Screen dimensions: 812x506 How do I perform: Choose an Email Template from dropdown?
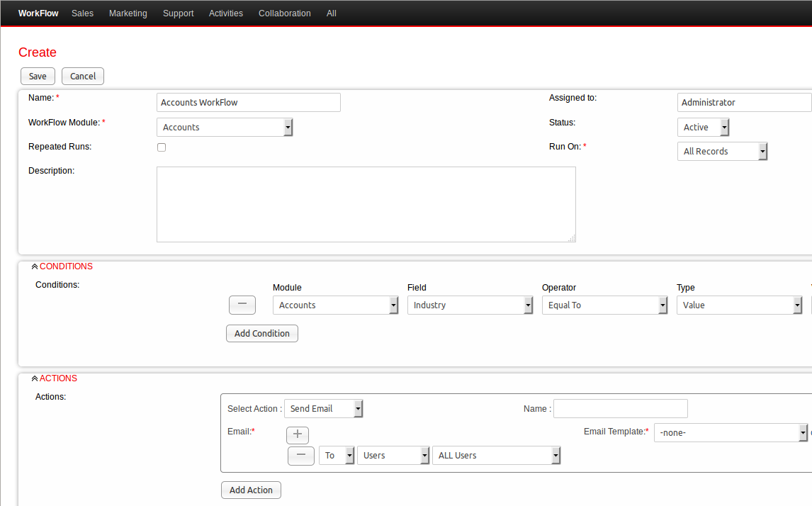(730, 432)
